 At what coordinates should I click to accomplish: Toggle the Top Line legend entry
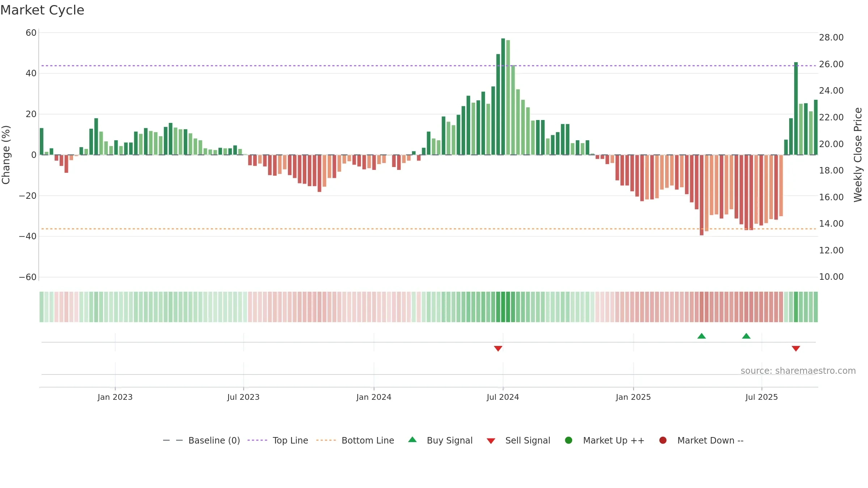278,440
